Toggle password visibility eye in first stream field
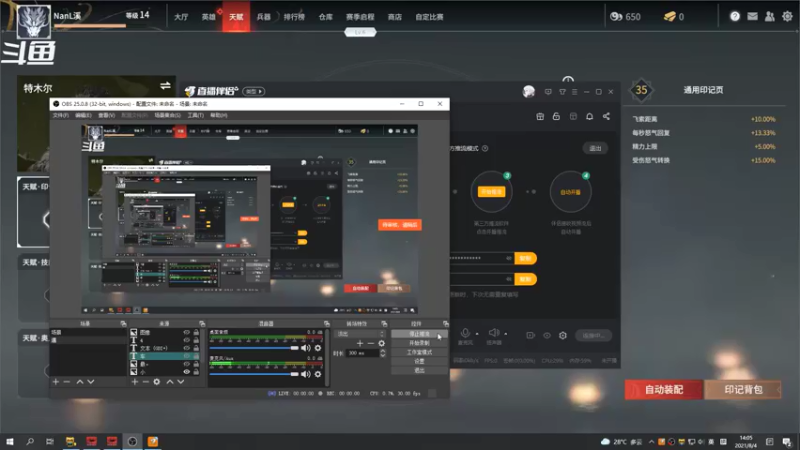Viewport: 800px width, 450px height. tap(509, 258)
